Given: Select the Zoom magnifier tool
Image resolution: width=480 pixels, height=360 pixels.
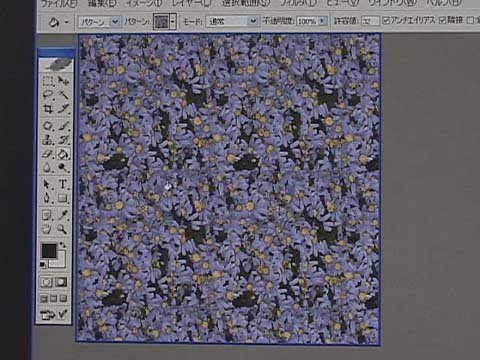Looking at the screenshot, I should coord(63,229).
